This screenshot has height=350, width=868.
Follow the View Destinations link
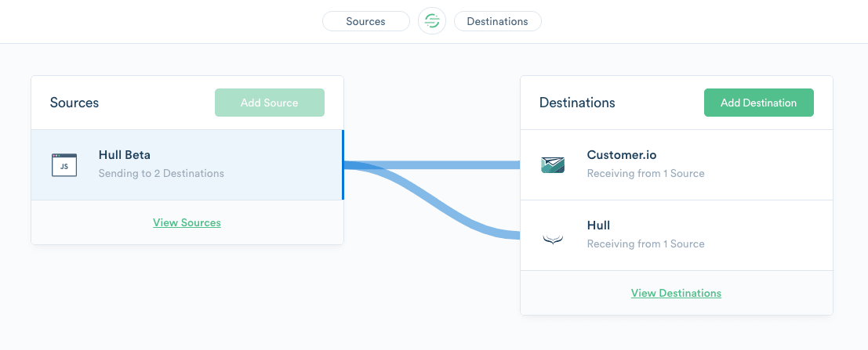(x=676, y=293)
